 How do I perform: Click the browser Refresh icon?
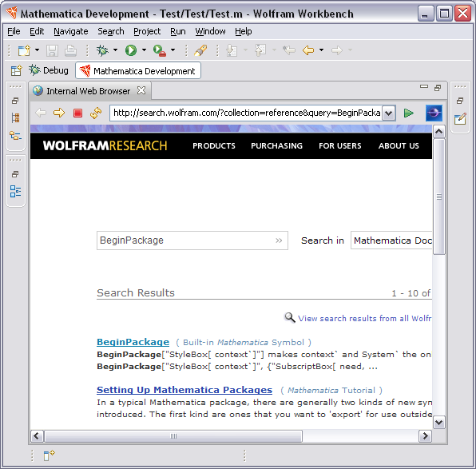point(96,113)
